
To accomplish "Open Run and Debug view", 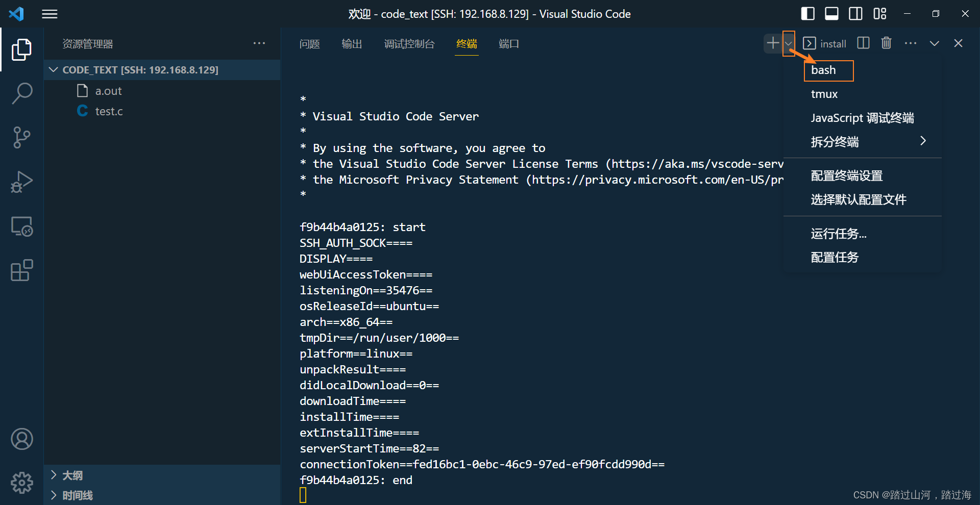I will (x=21, y=182).
